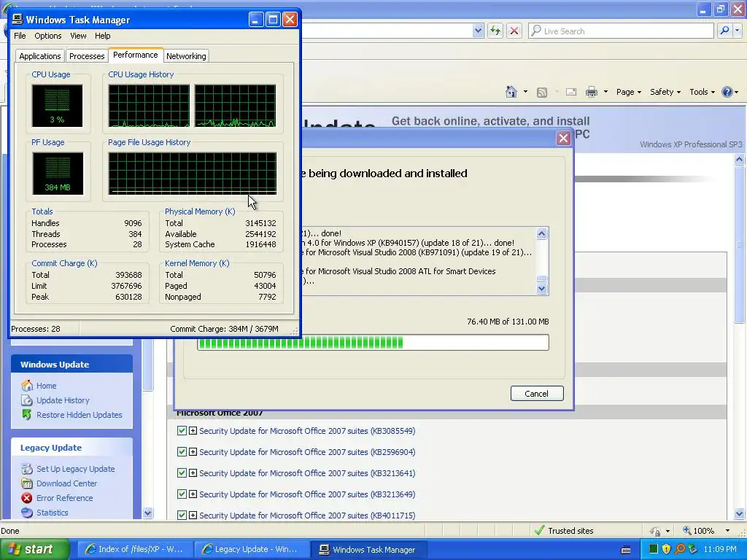Image resolution: width=747 pixels, height=560 pixels.
Task: Open the Page menu in IE toolbar
Action: pyautogui.click(x=628, y=92)
